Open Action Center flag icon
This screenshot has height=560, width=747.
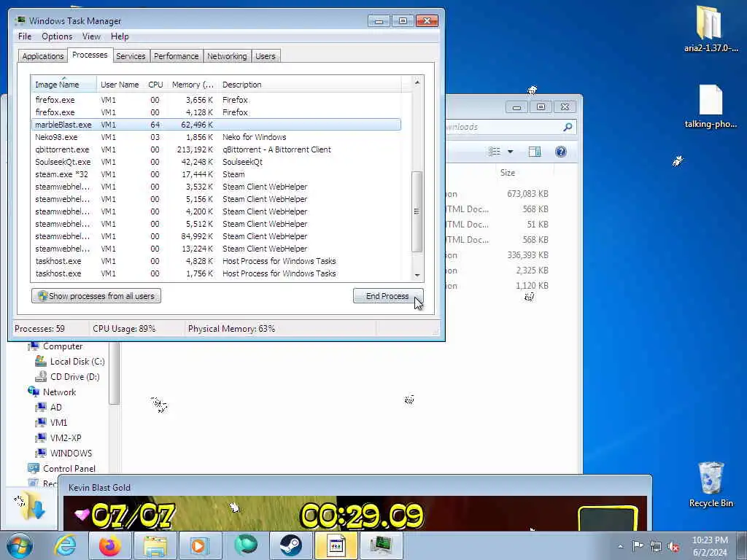[x=638, y=545]
